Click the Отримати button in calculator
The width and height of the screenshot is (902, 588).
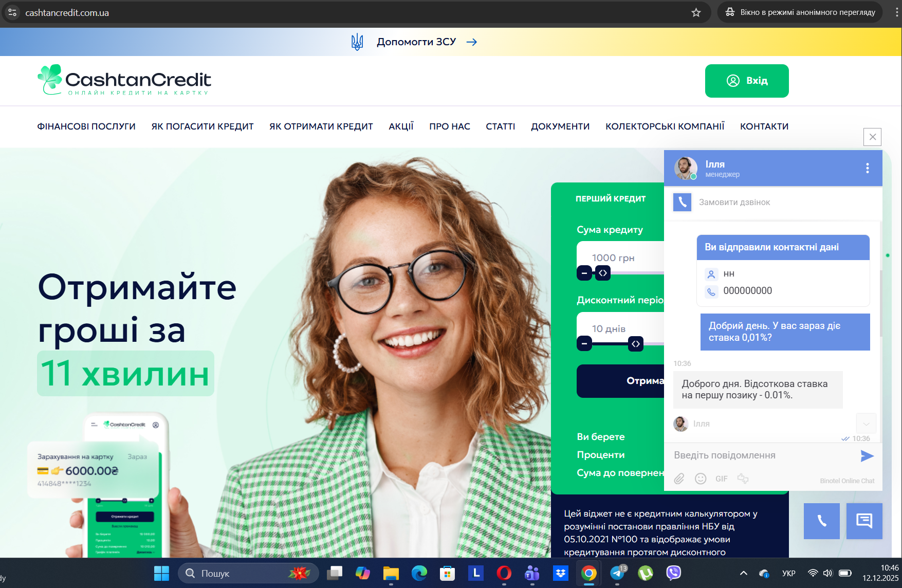coord(620,381)
